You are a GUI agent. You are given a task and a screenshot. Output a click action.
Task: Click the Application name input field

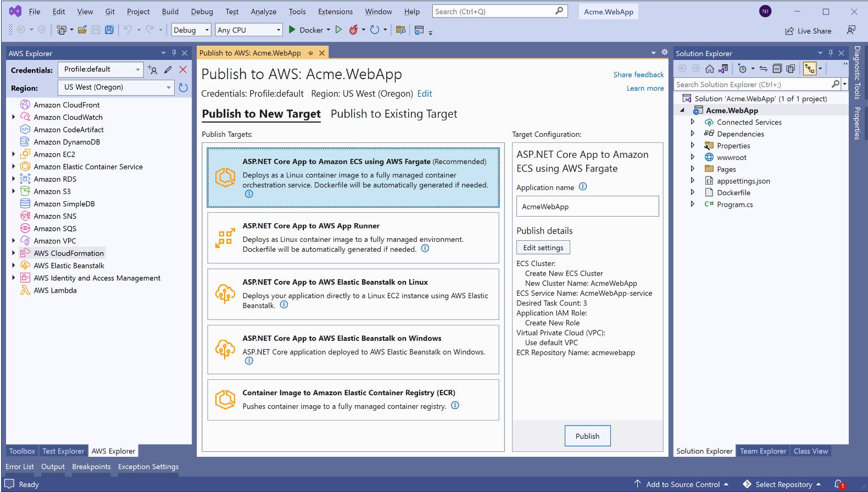587,206
